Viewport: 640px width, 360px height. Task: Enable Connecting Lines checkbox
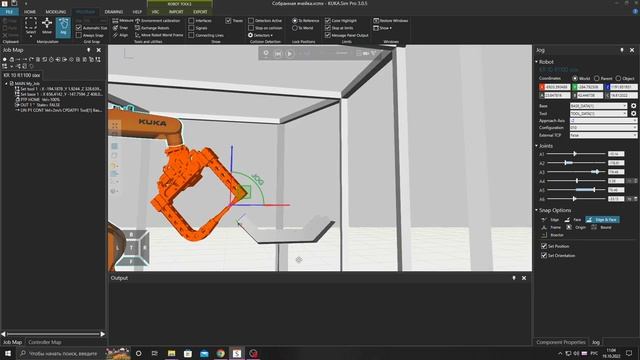point(191,35)
